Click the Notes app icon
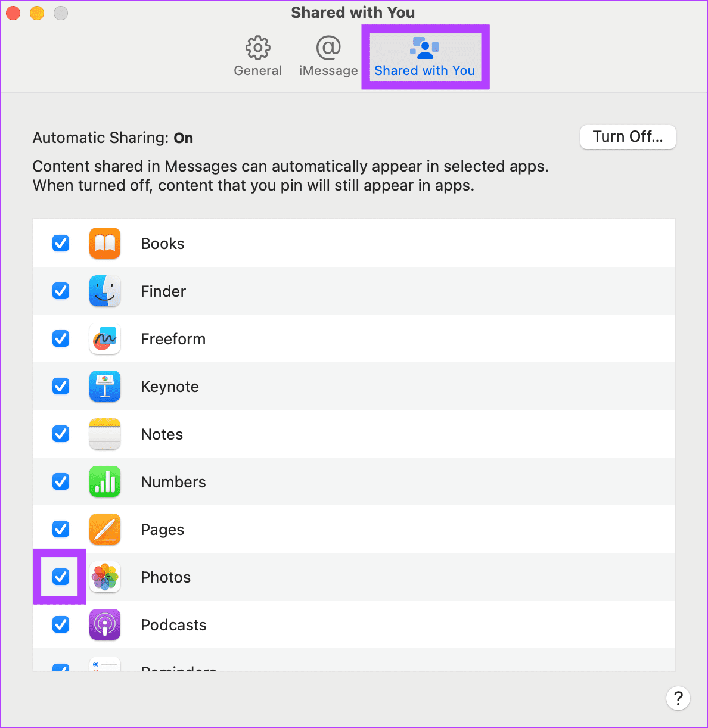This screenshot has height=728, width=708. 105,434
